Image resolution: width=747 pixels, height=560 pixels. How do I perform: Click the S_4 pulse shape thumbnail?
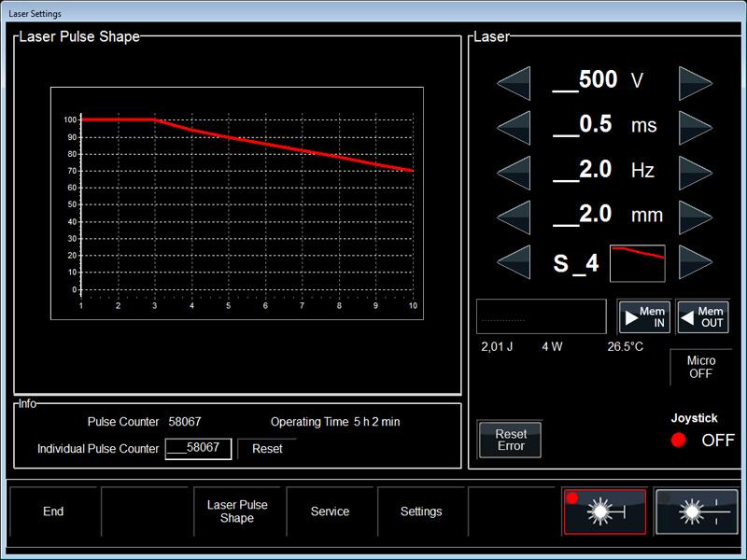pyautogui.click(x=637, y=263)
